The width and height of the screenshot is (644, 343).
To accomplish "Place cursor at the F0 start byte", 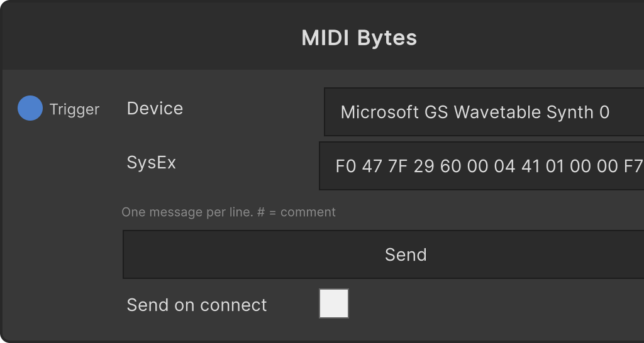I will point(346,166).
